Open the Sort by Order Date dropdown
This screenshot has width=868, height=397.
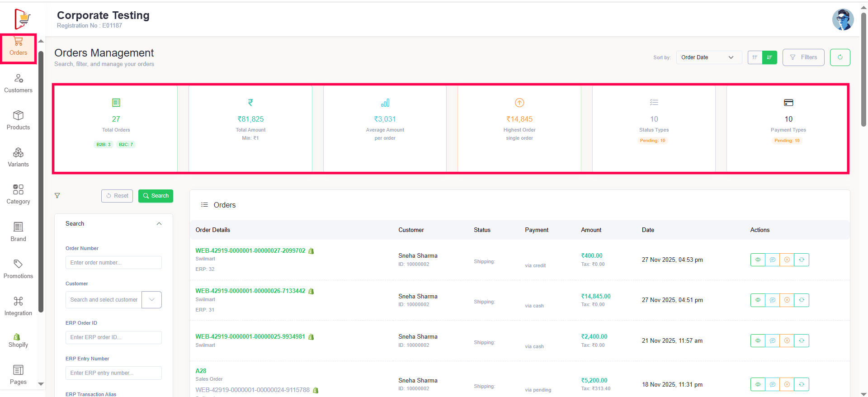(708, 57)
